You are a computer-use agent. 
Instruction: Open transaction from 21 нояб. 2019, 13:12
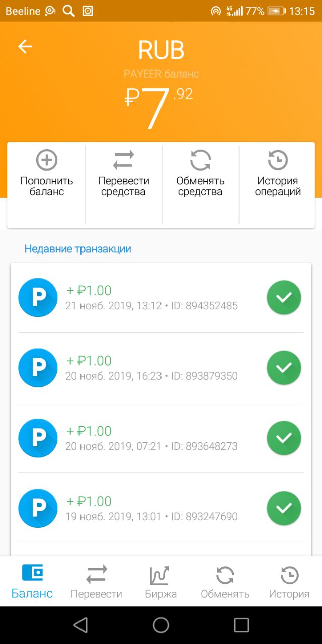point(151,298)
